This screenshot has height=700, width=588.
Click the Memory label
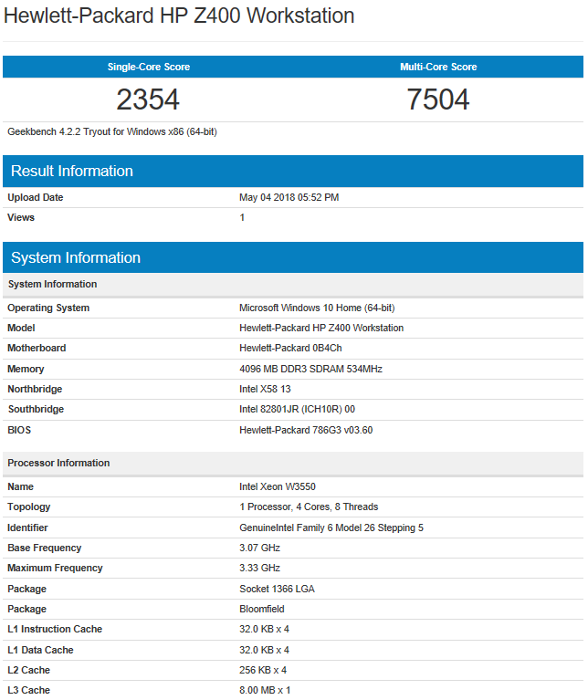[x=26, y=370]
